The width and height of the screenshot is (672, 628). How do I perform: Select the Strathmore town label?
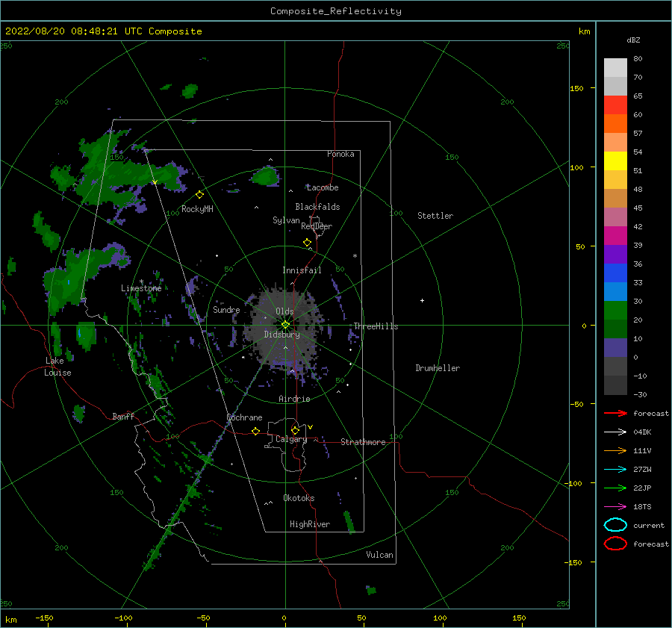pyautogui.click(x=363, y=442)
